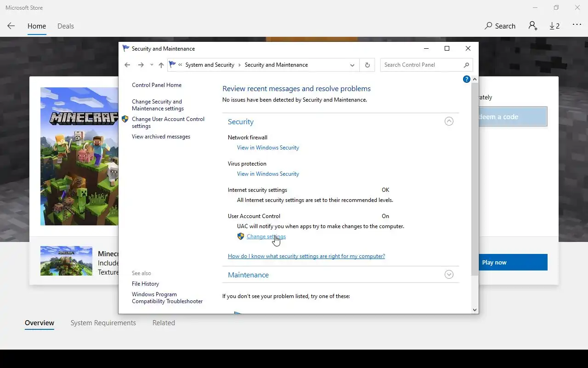588x368 pixels.
Task: Open Change User Account Control settings link
Action: tap(168, 122)
